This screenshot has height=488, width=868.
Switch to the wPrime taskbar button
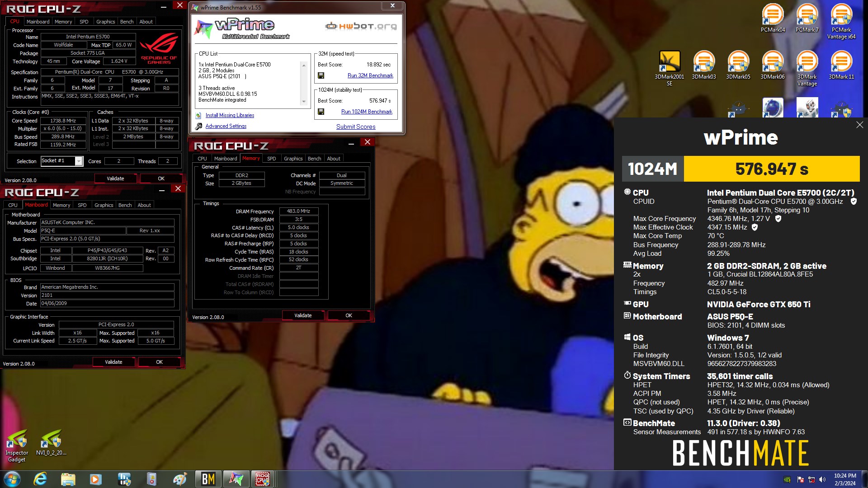tap(236, 479)
